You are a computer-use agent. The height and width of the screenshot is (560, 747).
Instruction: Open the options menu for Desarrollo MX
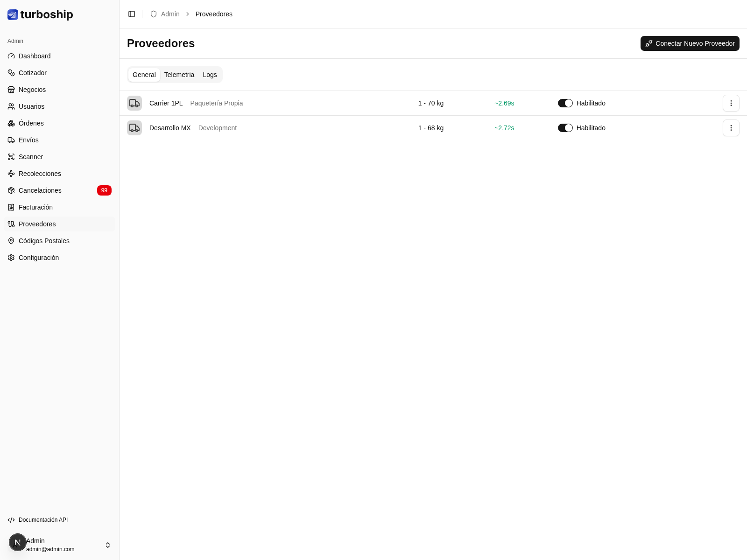[731, 128]
